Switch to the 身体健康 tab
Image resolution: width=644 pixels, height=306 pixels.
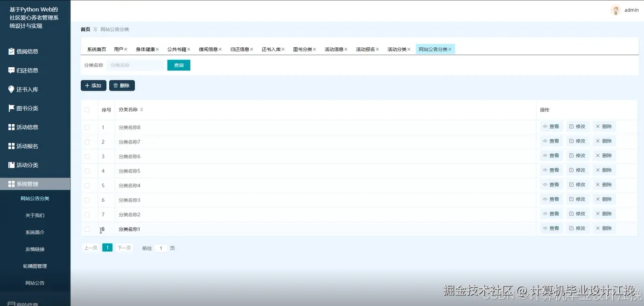(x=145, y=49)
